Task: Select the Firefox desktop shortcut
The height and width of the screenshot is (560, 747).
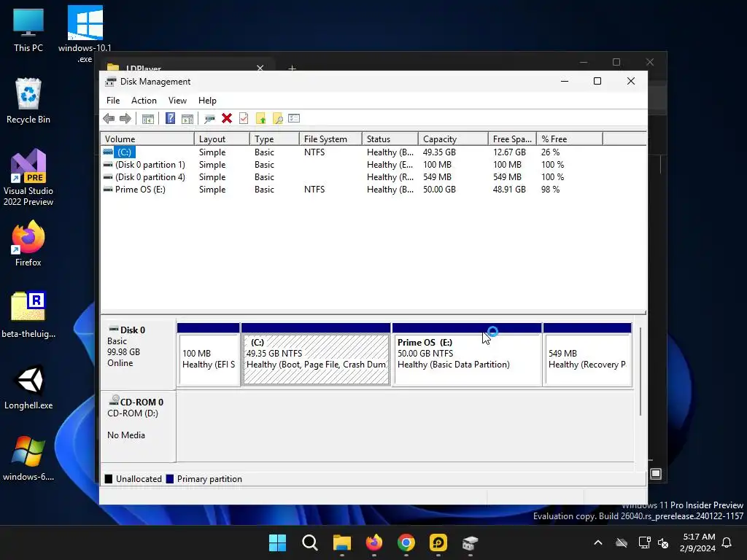Action: pos(28,243)
